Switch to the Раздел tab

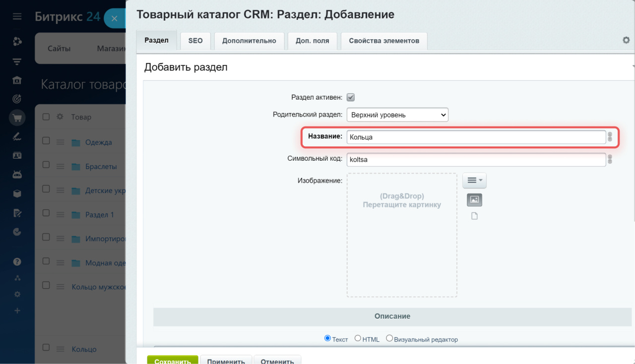[157, 40]
